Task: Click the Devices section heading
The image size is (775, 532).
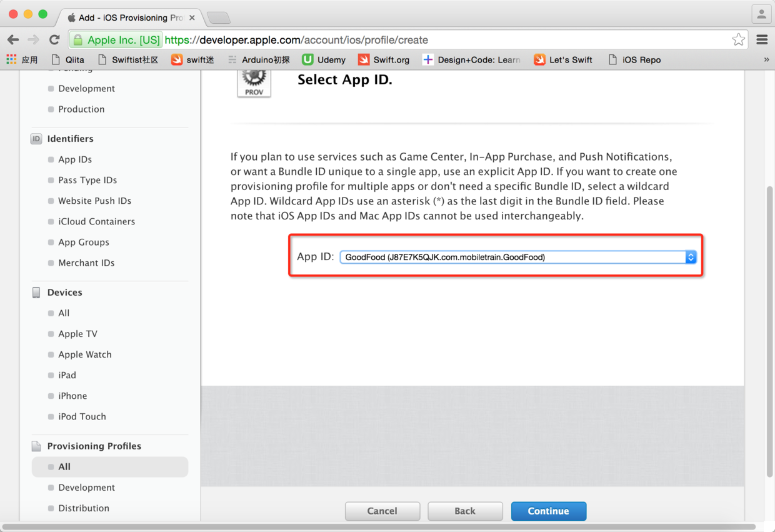Action: [65, 293]
